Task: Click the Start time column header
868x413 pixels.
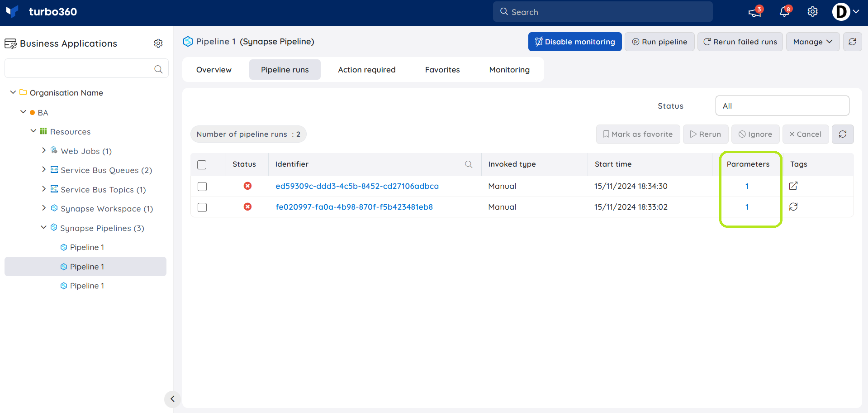Action: (613, 164)
